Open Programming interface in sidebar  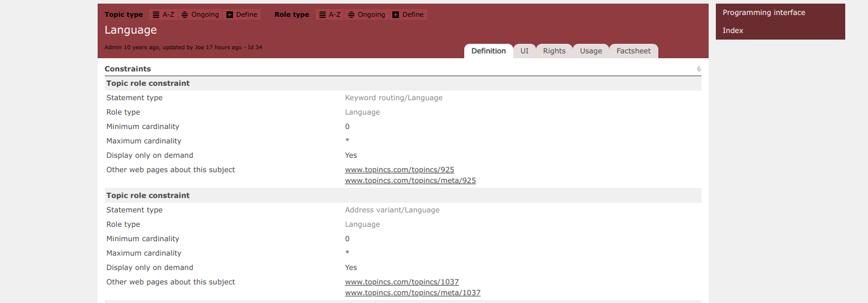point(764,13)
